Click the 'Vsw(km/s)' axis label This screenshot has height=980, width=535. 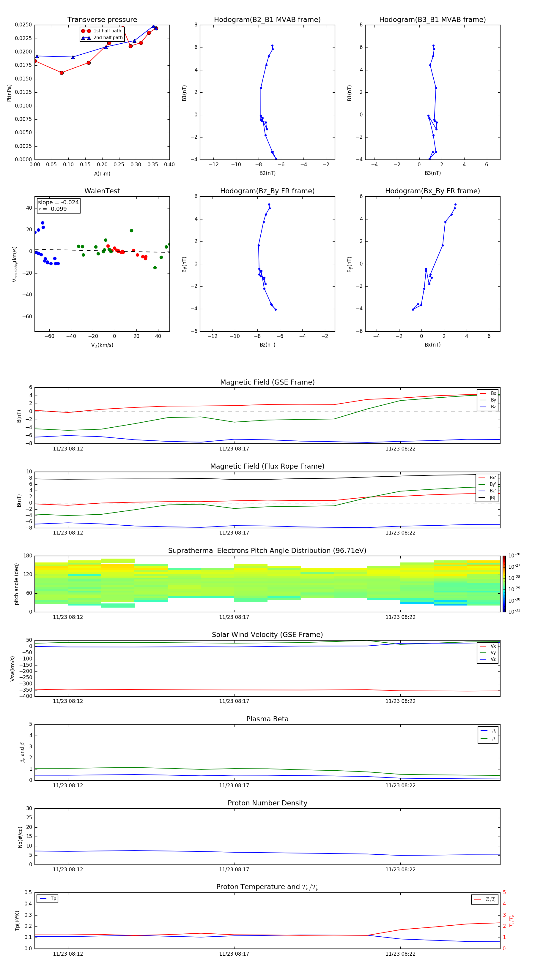[x=12, y=668]
